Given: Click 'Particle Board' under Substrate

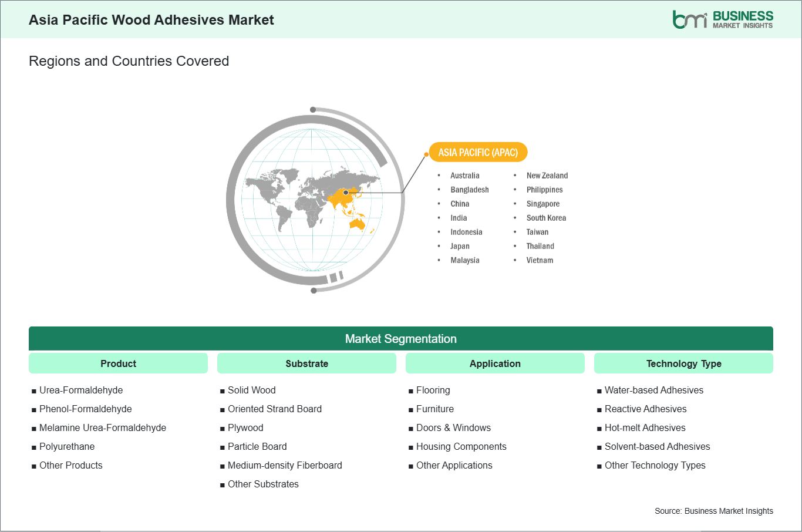Looking at the screenshot, I should (257, 446).
